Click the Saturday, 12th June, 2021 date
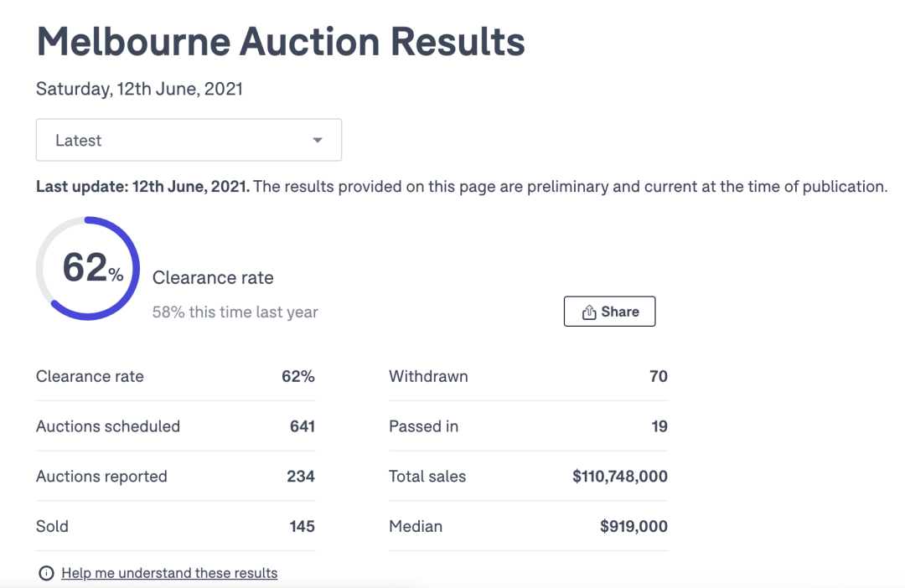Image resolution: width=905 pixels, height=588 pixels. click(x=139, y=89)
